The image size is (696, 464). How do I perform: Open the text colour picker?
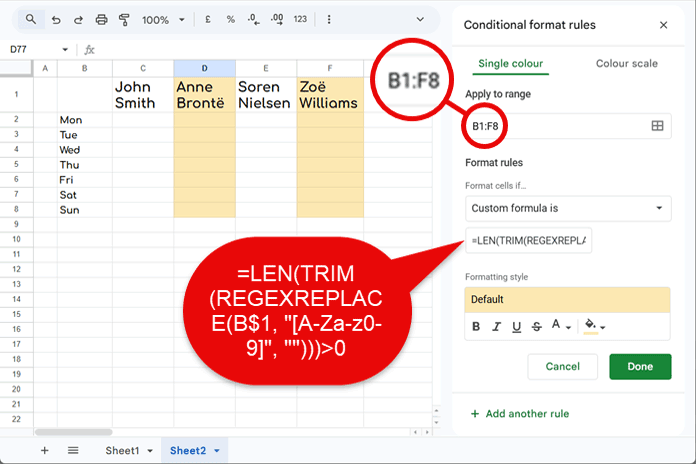click(x=561, y=326)
